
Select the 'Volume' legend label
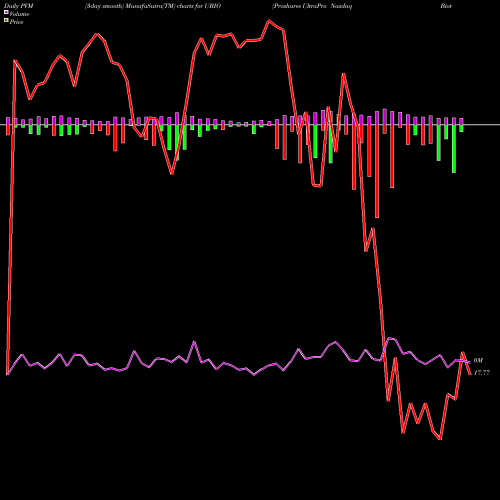coord(19,14)
